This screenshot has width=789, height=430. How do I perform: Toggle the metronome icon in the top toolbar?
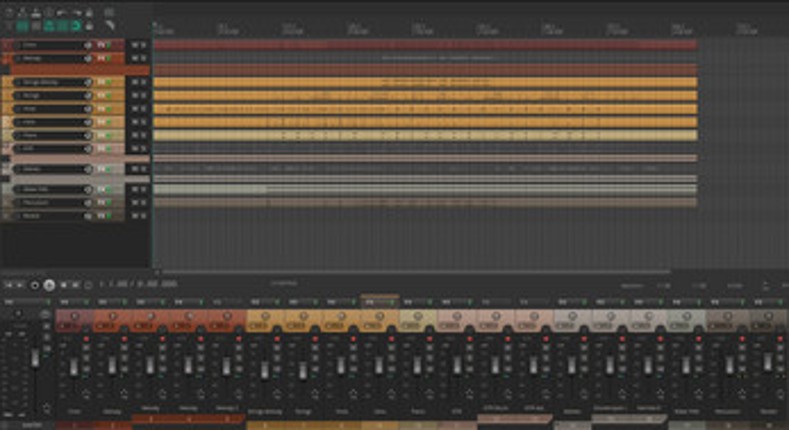coord(90,12)
